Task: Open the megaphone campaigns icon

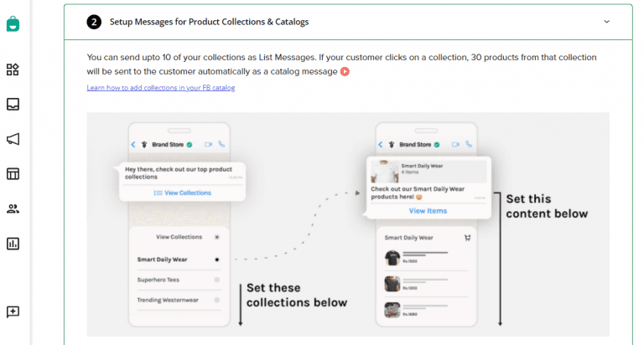Action: pos(13,139)
